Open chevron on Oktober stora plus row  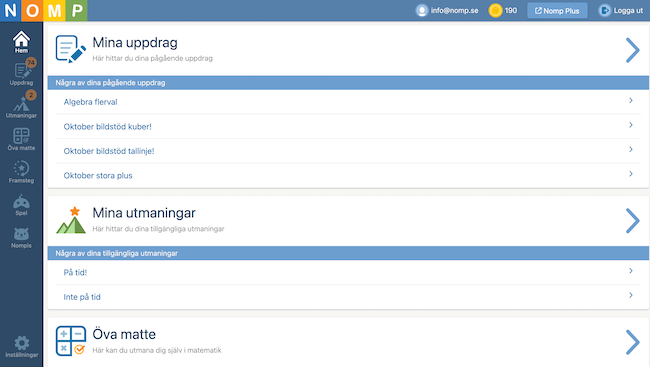click(631, 174)
